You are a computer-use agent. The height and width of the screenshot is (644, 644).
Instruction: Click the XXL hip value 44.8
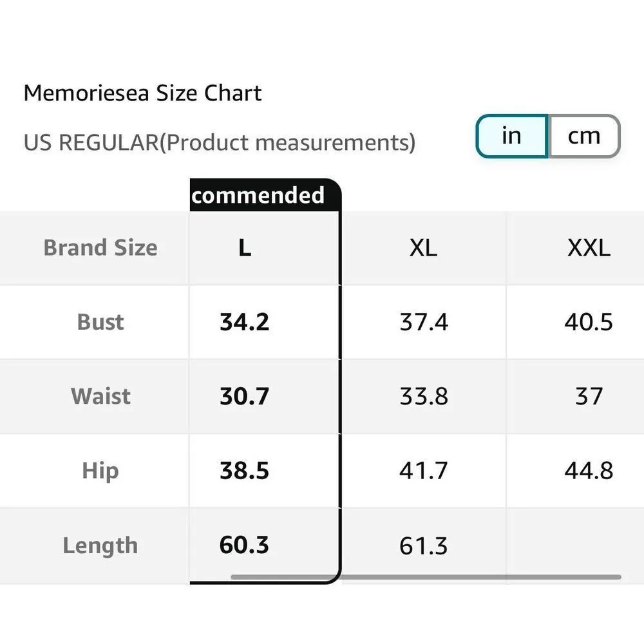589,471
